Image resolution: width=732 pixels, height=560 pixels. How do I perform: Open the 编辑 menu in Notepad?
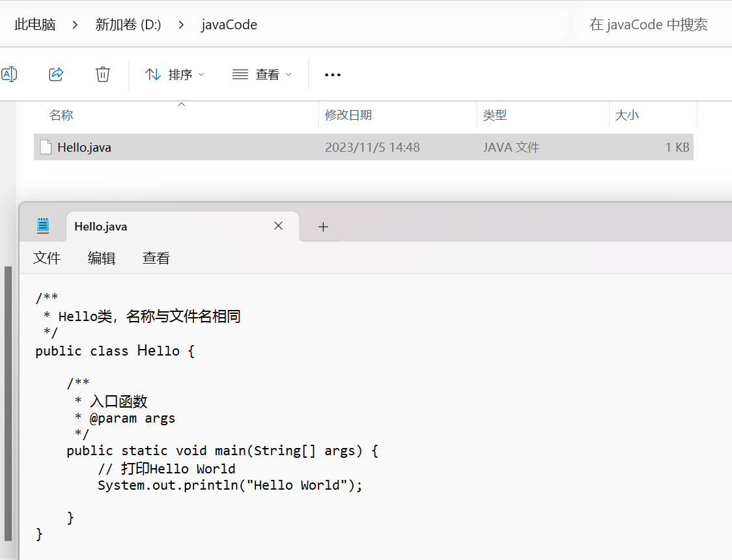tap(102, 259)
